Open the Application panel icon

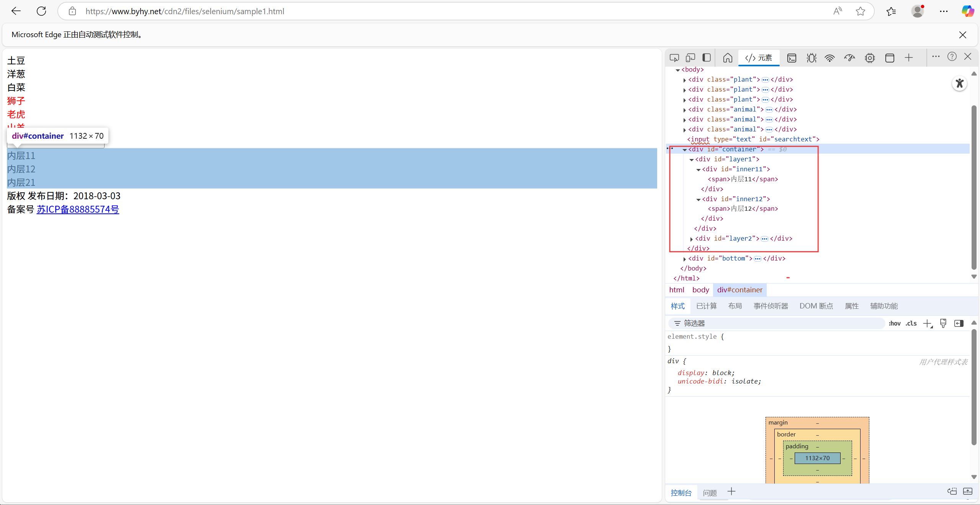click(890, 58)
